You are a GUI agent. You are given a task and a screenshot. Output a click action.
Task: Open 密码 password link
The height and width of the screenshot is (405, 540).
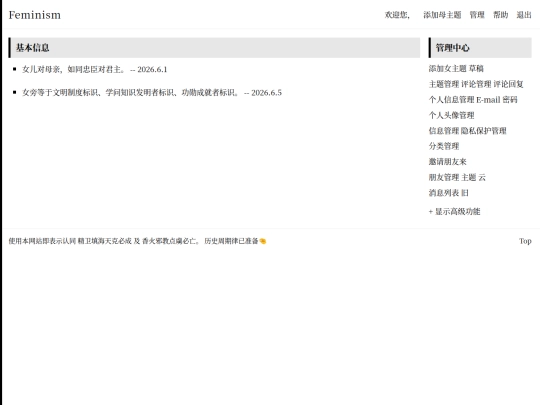[x=510, y=100]
